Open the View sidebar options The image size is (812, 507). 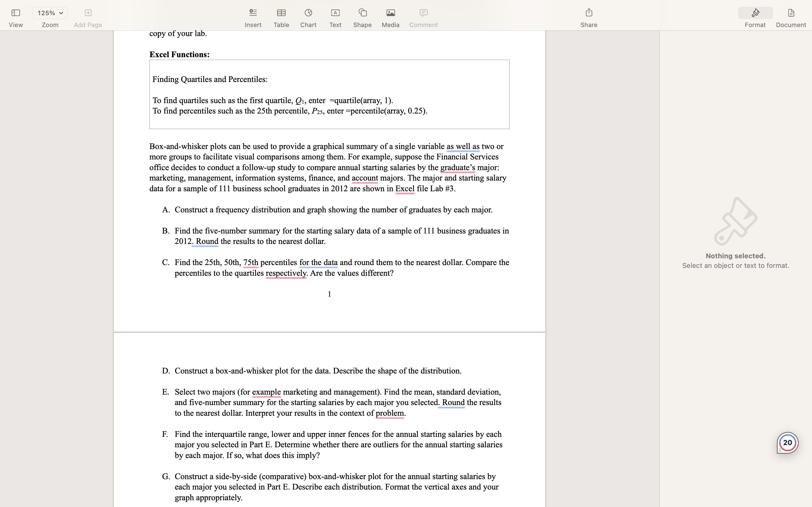click(16, 13)
